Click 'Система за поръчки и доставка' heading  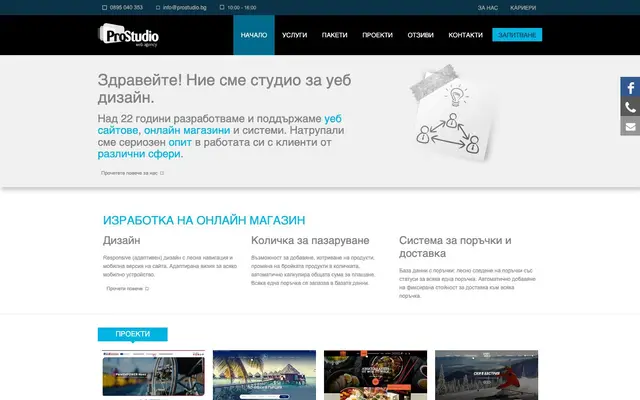coord(455,247)
